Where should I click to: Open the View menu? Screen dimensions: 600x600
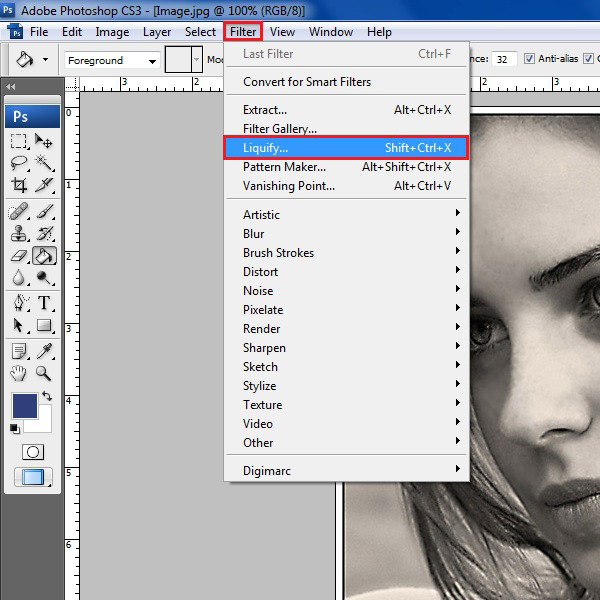click(x=282, y=32)
